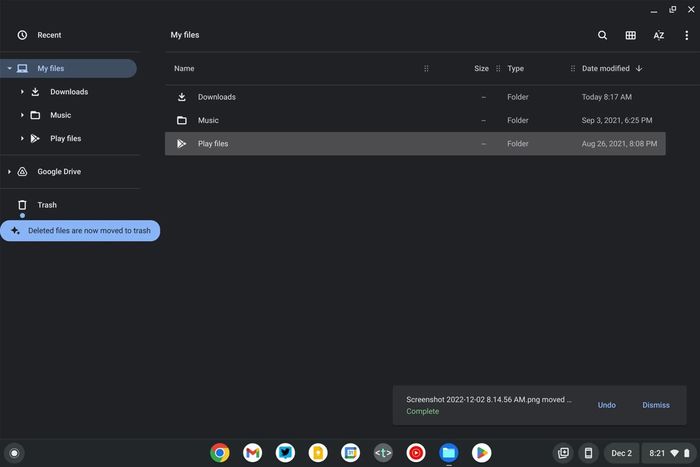Switch to thumbnail grid view

click(630, 35)
